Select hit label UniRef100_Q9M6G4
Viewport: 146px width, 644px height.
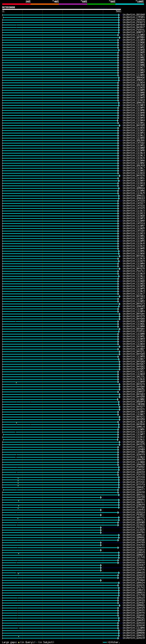pos(134,188)
